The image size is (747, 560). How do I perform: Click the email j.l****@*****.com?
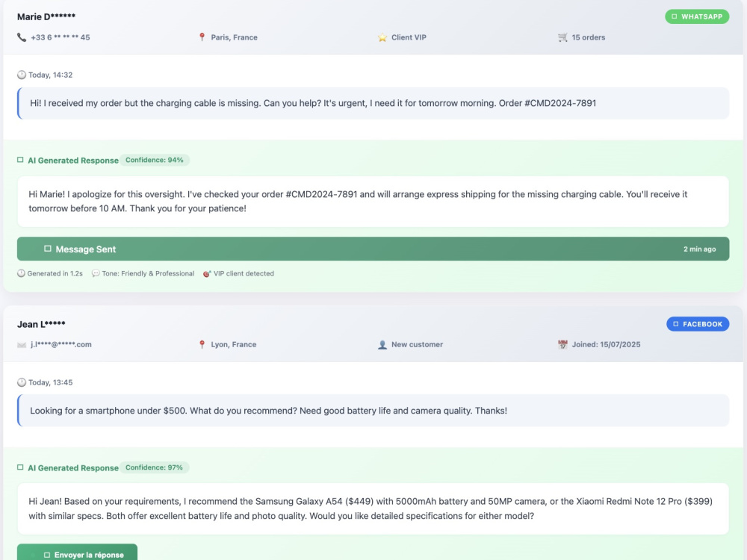click(61, 344)
